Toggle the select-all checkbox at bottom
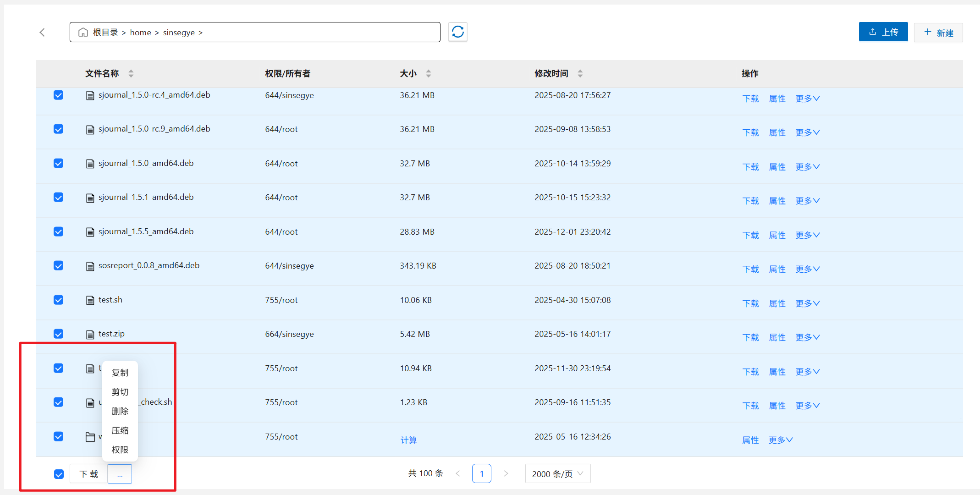 [x=59, y=474]
